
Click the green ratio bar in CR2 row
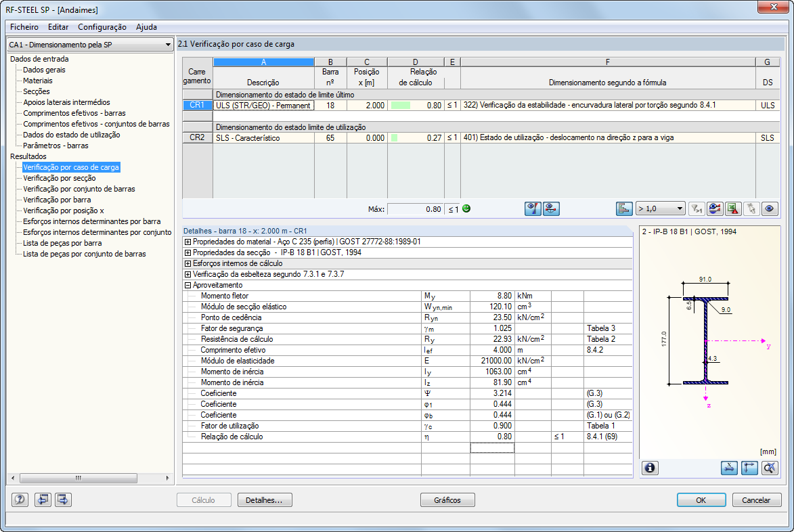[x=395, y=137]
